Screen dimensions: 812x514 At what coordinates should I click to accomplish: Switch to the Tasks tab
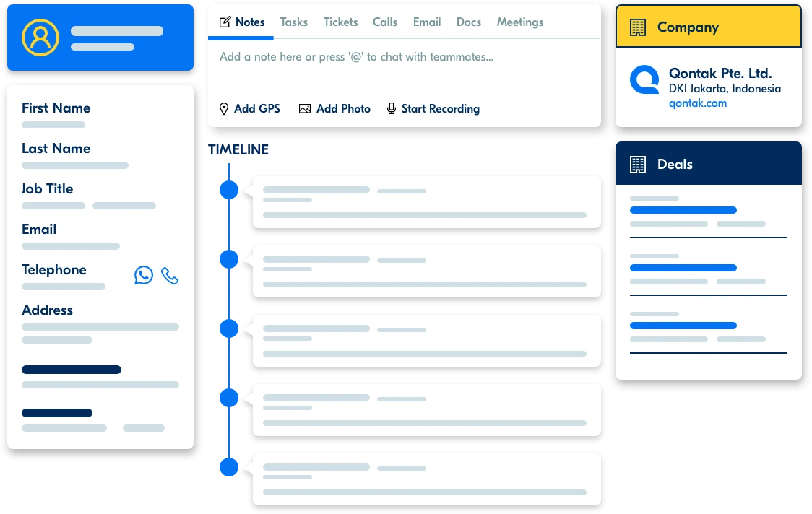(x=293, y=22)
